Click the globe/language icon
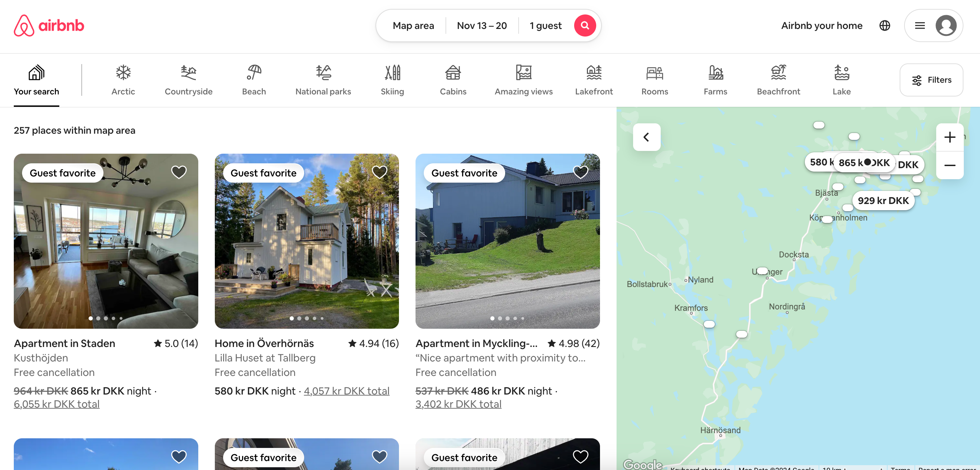Screen dimensions: 980x470 click(x=885, y=25)
